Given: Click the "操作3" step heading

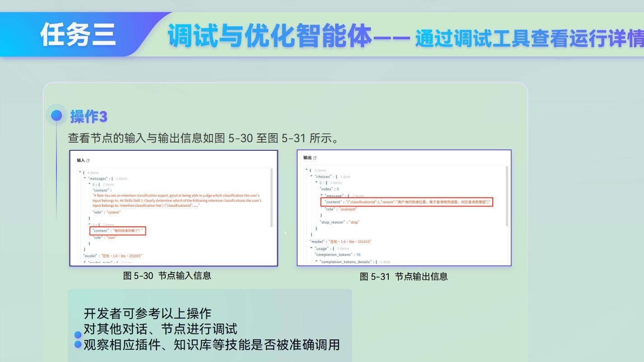Looking at the screenshot, I should [x=89, y=116].
